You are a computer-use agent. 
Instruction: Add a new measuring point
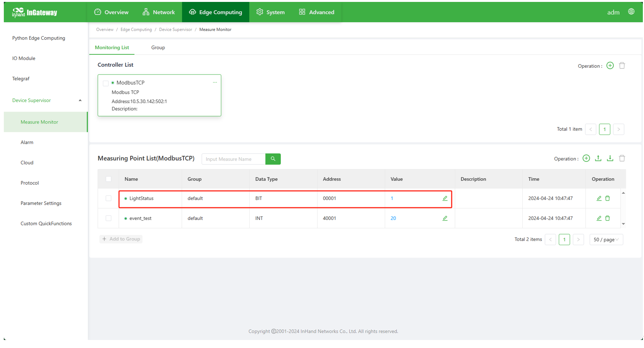586,158
